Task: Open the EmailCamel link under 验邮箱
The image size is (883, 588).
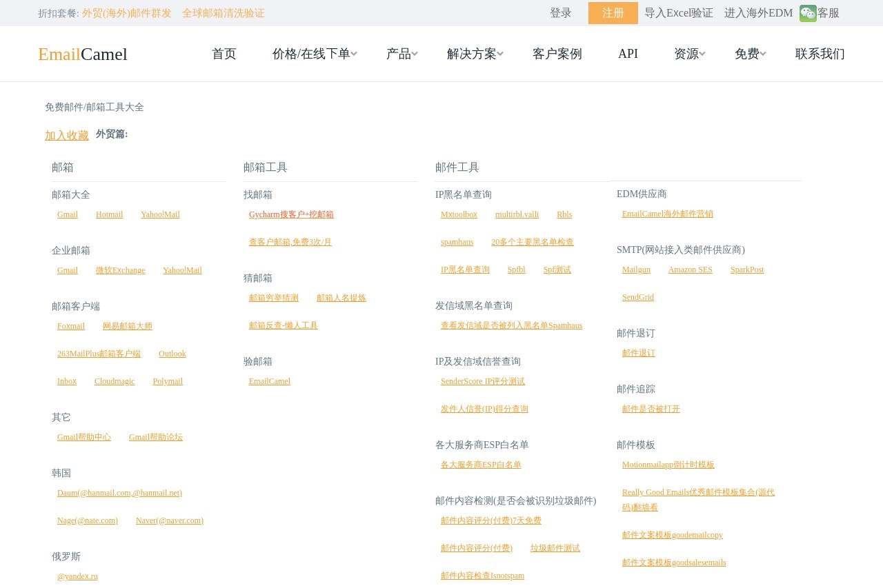Action: (x=270, y=381)
